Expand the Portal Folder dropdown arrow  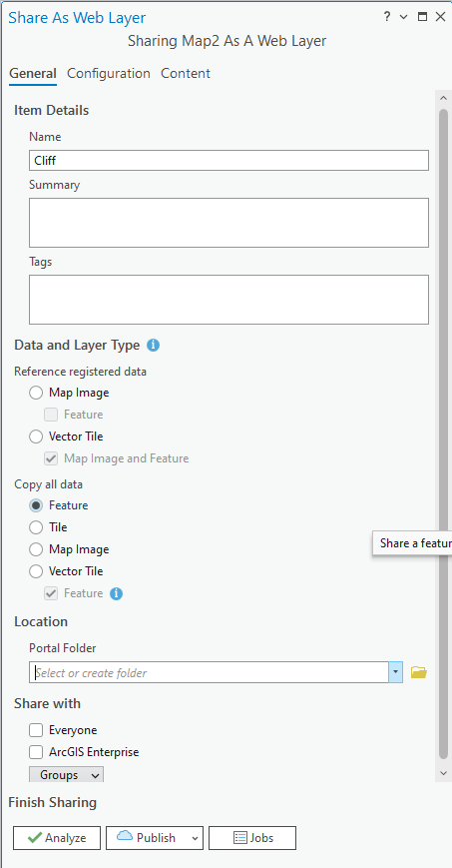pos(395,672)
